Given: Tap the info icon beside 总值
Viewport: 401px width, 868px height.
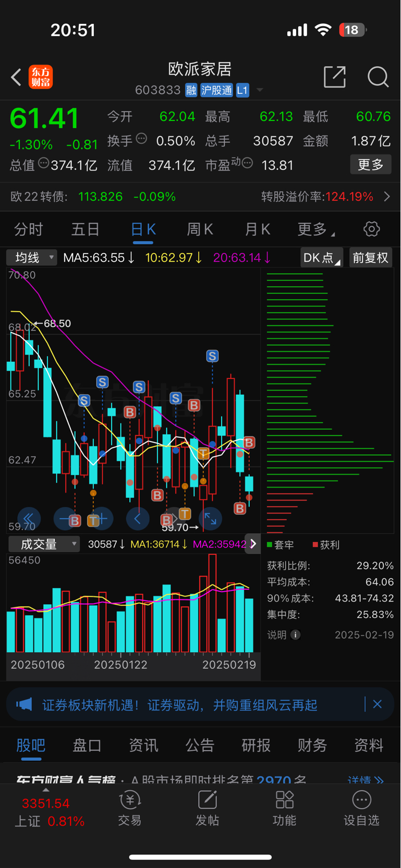Looking at the screenshot, I should pos(44,163).
